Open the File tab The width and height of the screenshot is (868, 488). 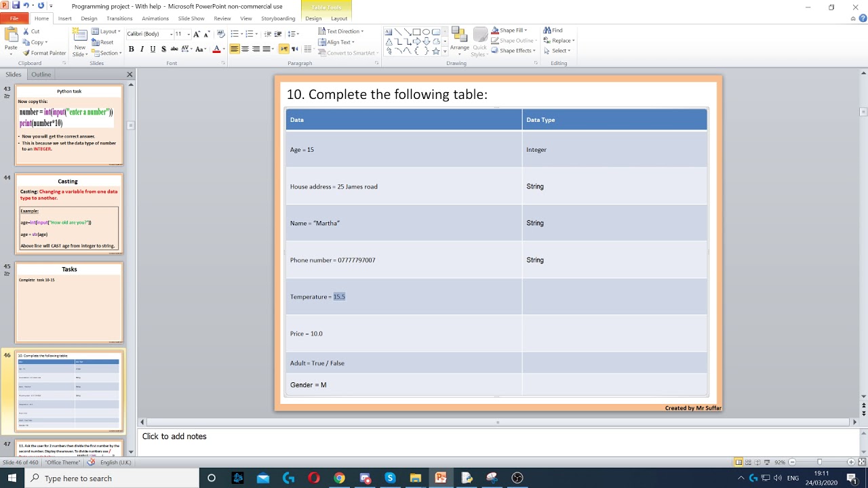click(14, 18)
